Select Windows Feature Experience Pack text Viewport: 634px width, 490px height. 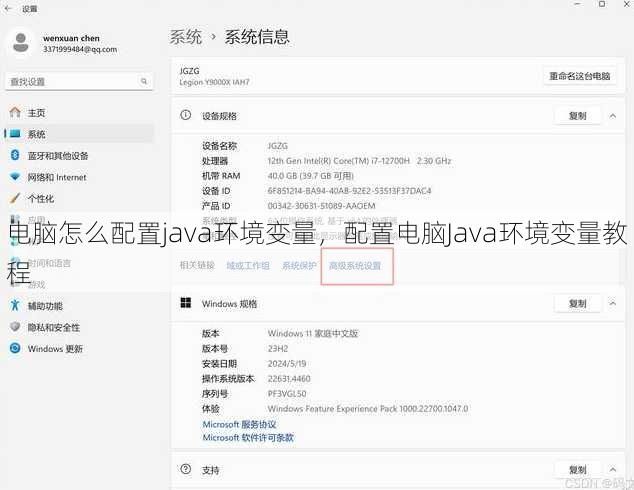(x=368, y=409)
